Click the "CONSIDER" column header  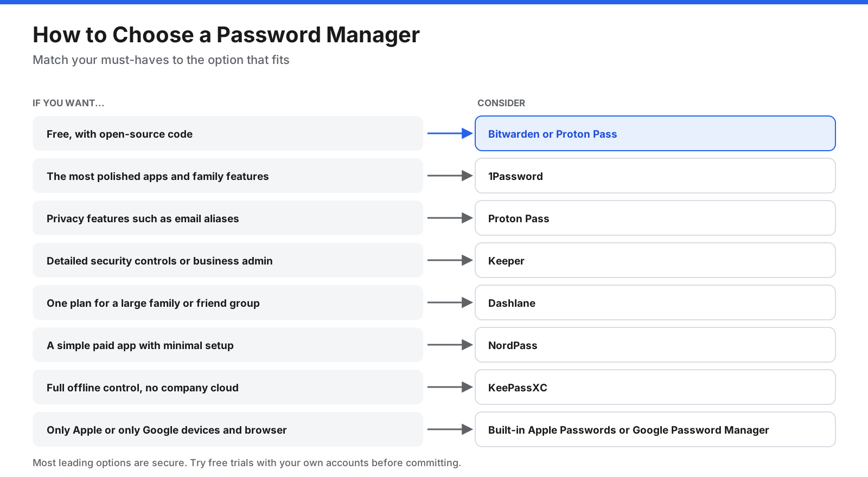point(501,103)
